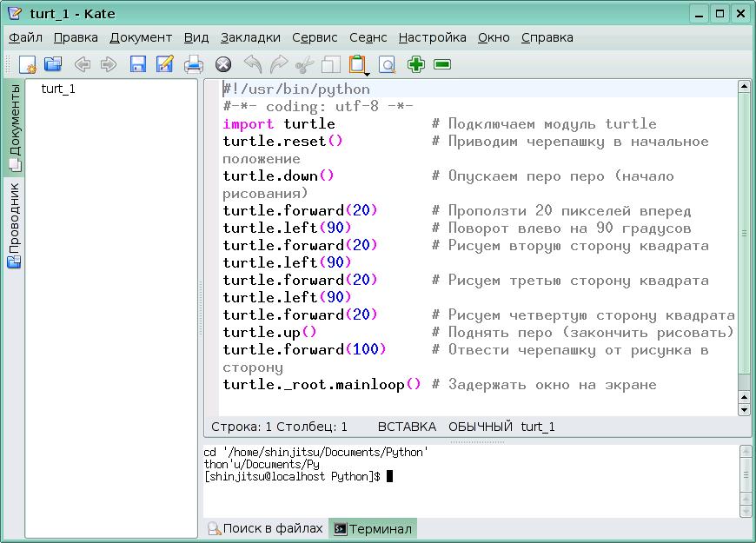
Task: Open the Настройка menu
Action: 432,37
